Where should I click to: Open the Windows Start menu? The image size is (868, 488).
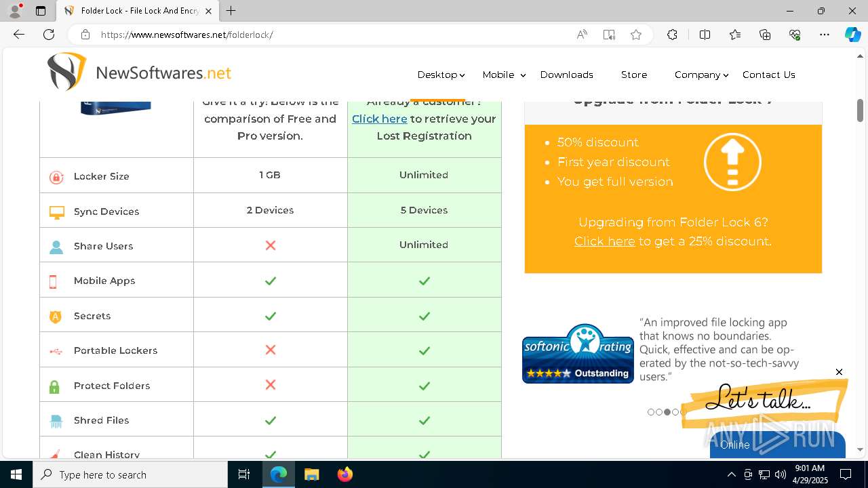(x=16, y=474)
